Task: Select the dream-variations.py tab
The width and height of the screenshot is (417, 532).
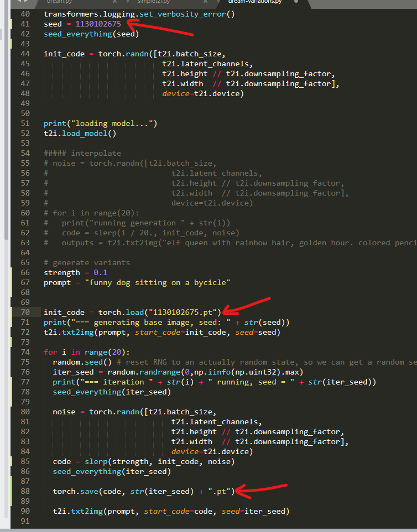Action: tap(255, 2)
